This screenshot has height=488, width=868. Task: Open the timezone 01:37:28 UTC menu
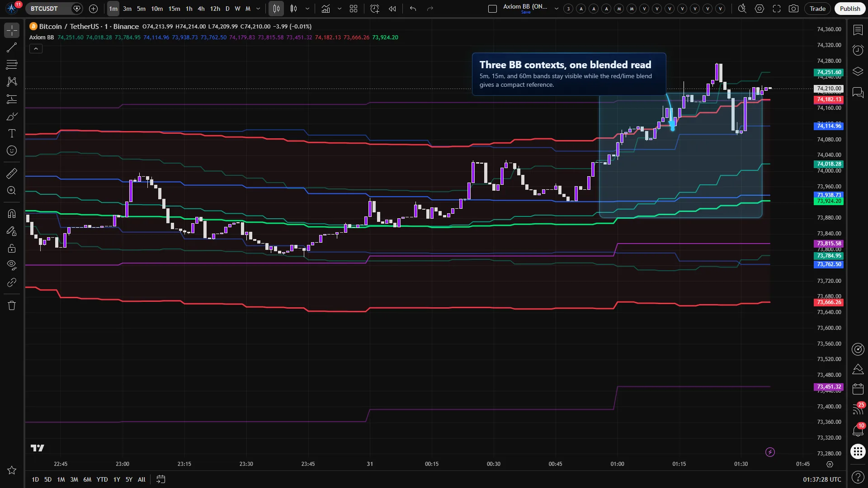tap(822, 479)
